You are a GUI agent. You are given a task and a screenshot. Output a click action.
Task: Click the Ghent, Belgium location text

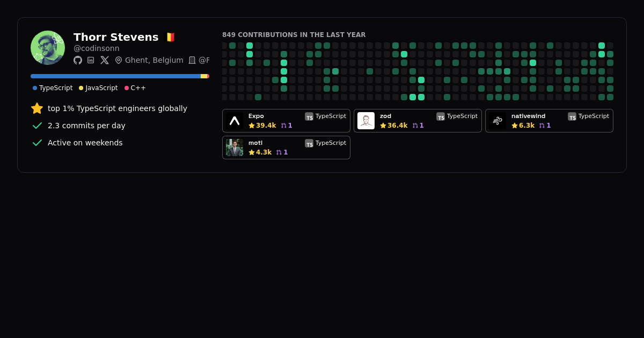tap(154, 60)
